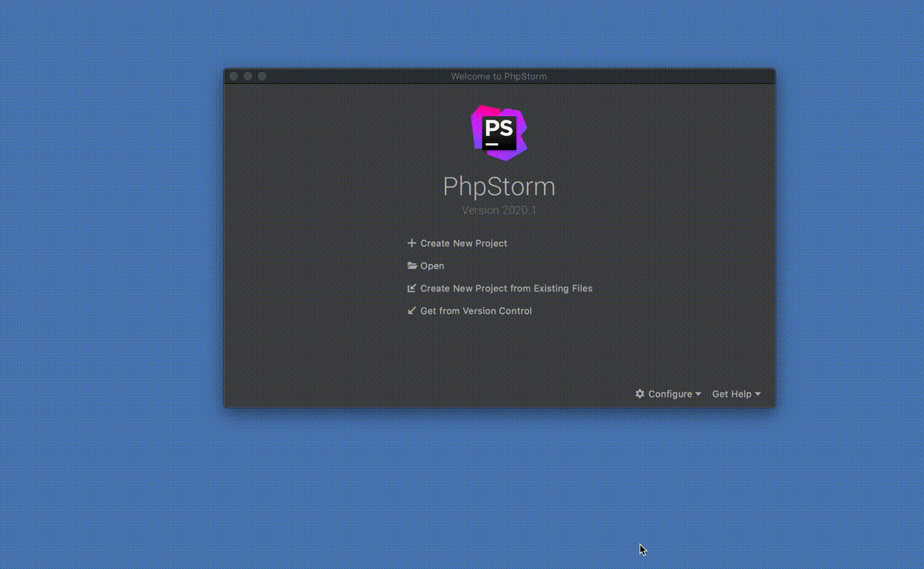This screenshot has width=924, height=569.
Task: Select the Open text link
Action: tap(432, 266)
